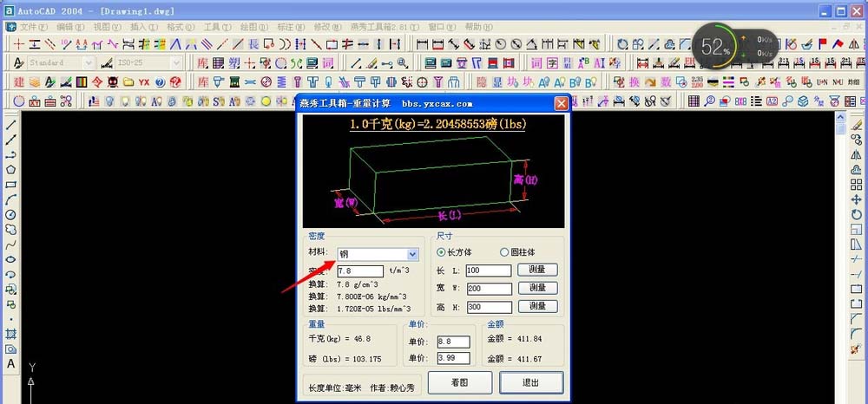Click the red YX toolbar icon
The height and width of the screenshot is (404, 868).
click(x=144, y=81)
